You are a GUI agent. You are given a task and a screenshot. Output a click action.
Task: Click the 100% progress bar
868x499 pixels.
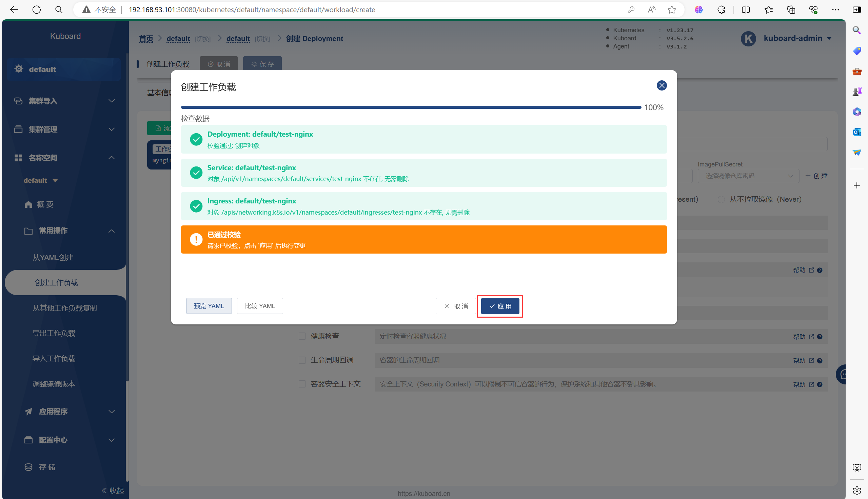point(411,107)
